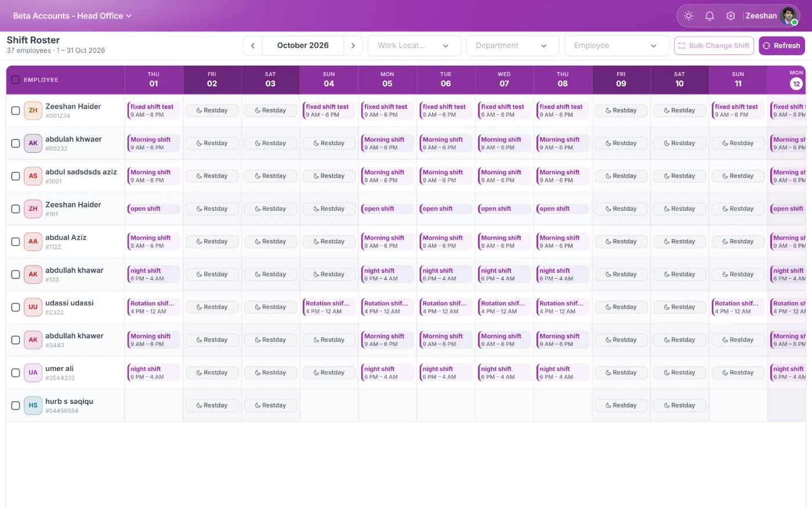This screenshot has width=812, height=508.
Task: Check the box for hurb s saqiqu
Action: 16,405
